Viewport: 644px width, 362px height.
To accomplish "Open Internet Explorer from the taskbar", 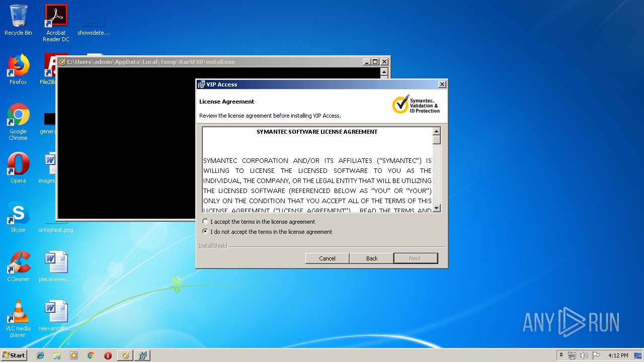I will [40, 355].
